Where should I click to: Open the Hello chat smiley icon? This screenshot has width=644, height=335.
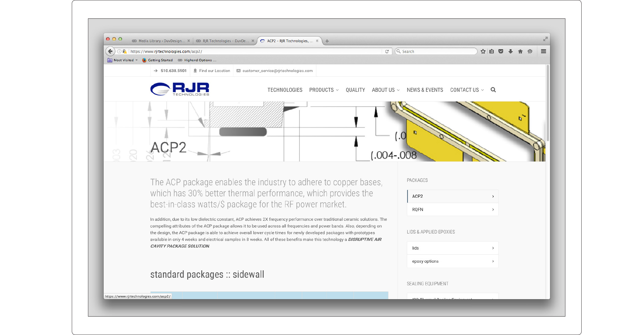click(530, 51)
